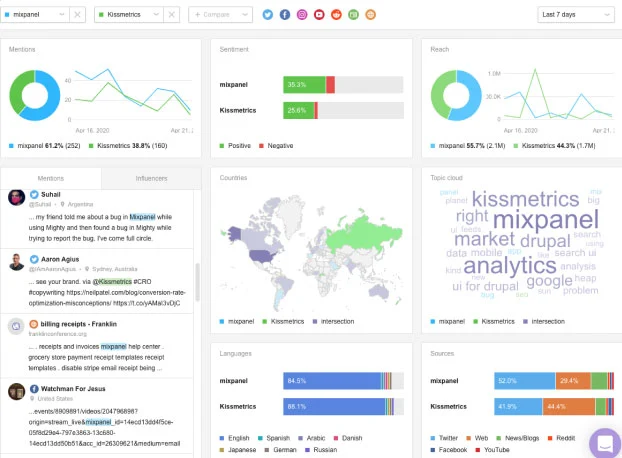Click the Twitter icon beside Aaron Agius
The width and height of the screenshot is (622, 458).
(34, 259)
